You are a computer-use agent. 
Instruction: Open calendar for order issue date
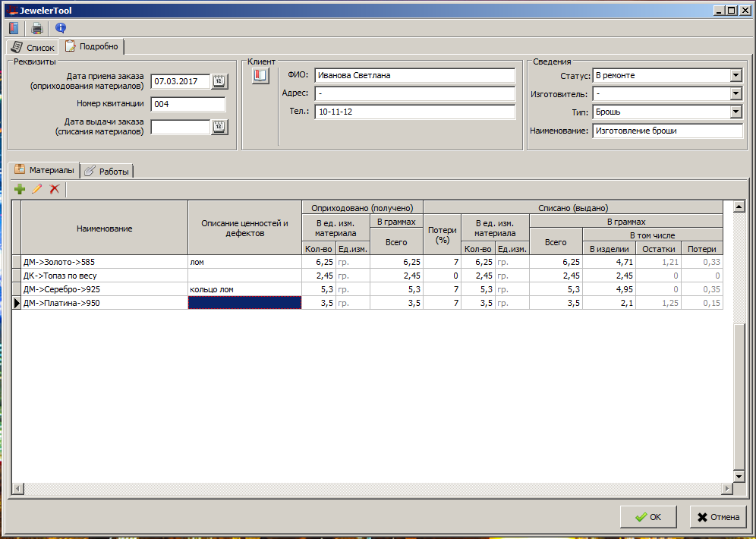(219, 128)
